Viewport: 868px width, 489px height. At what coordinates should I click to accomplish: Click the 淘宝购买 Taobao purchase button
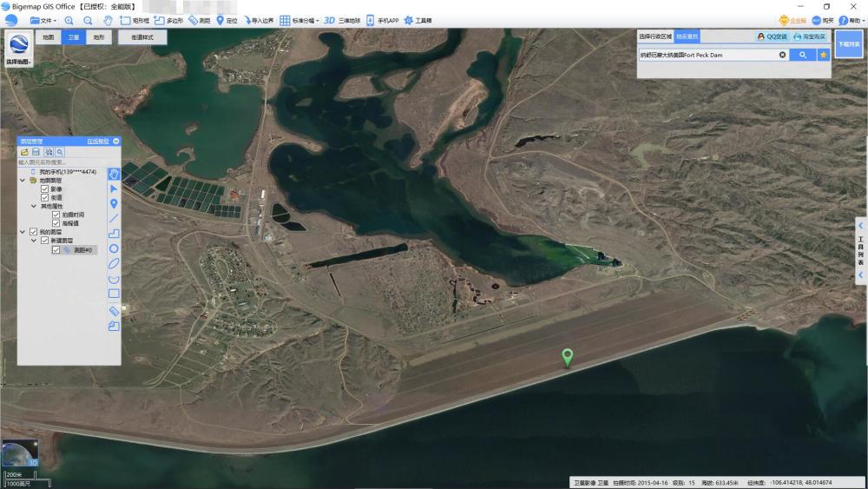(809, 36)
